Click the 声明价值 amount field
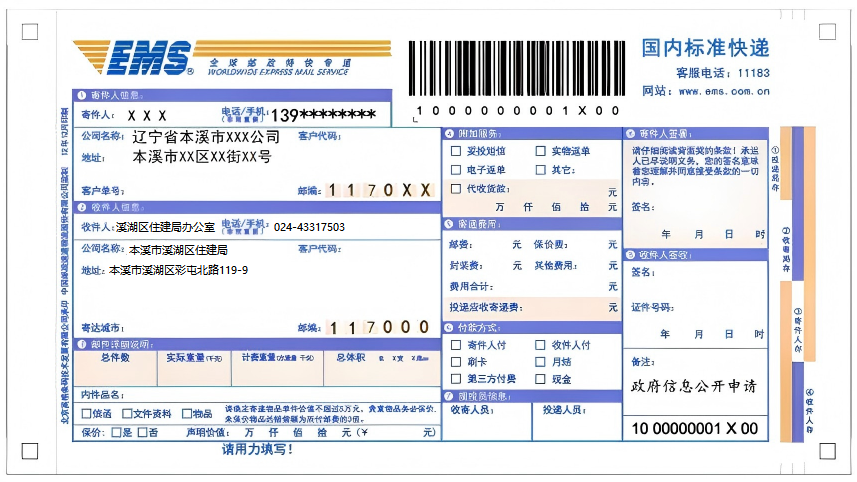857x482 pixels. [311, 432]
